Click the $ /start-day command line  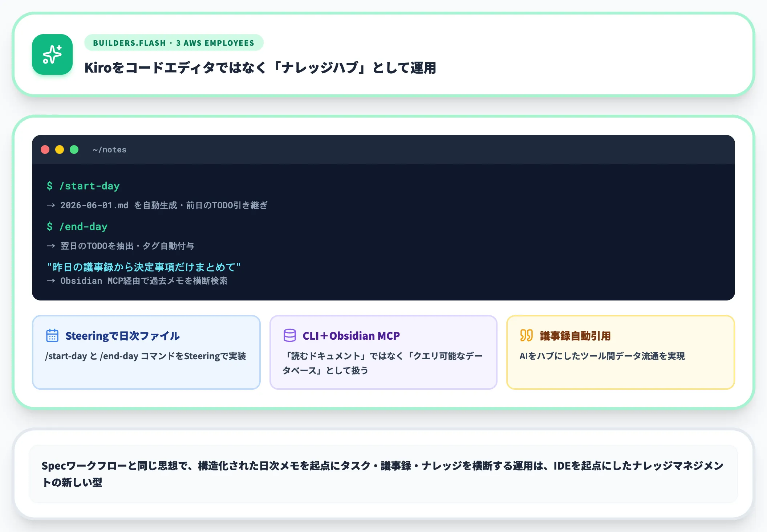[x=83, y=186]
